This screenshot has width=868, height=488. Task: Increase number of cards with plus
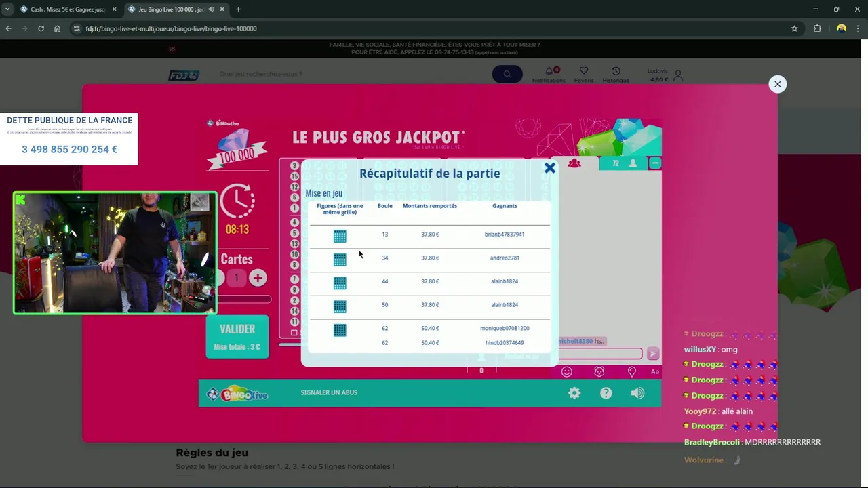point(258,278)
